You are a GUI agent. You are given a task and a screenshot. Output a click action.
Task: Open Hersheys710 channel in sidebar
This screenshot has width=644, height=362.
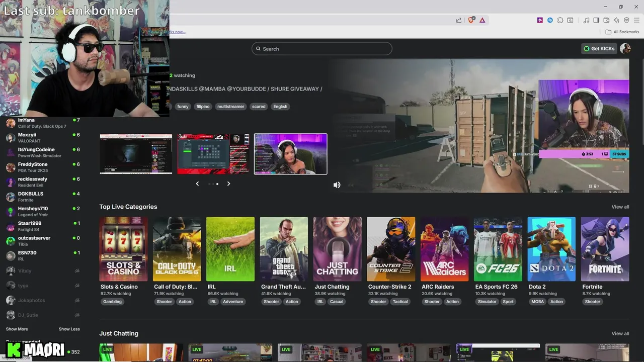[43, 211]
